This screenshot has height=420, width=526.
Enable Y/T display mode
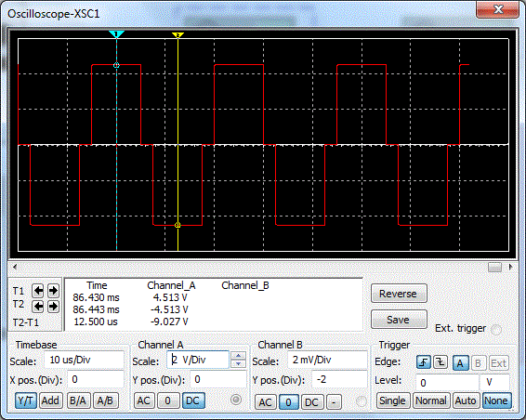pyautogui.click(x=26, y=400)
